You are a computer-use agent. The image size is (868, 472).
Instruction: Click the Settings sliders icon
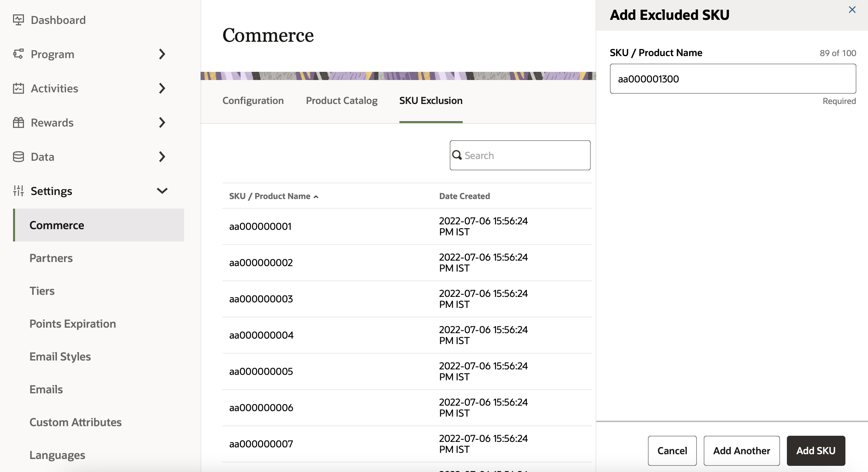click(x=18, y=191)
